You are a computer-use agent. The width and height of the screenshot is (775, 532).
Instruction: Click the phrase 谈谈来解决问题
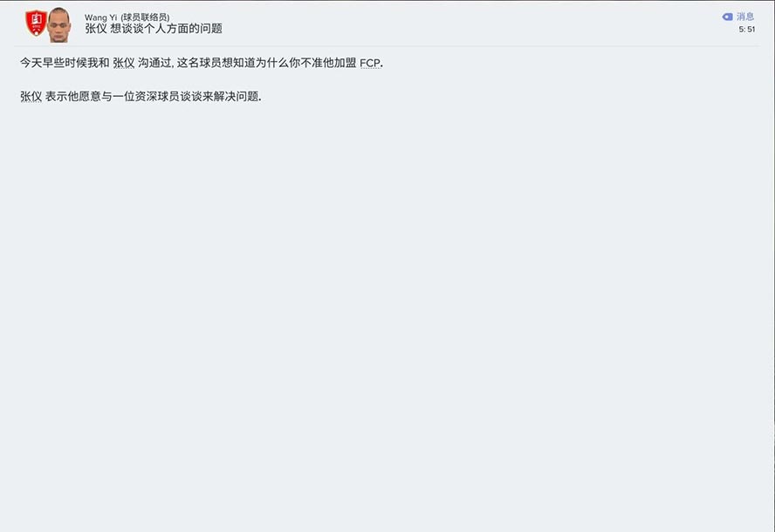pyautogui.click(x=219, y=97)
